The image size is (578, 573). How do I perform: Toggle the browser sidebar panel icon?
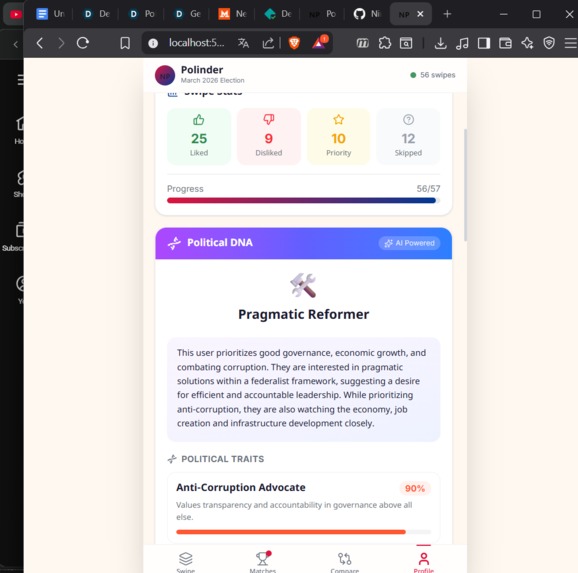(x=484, y=43)
